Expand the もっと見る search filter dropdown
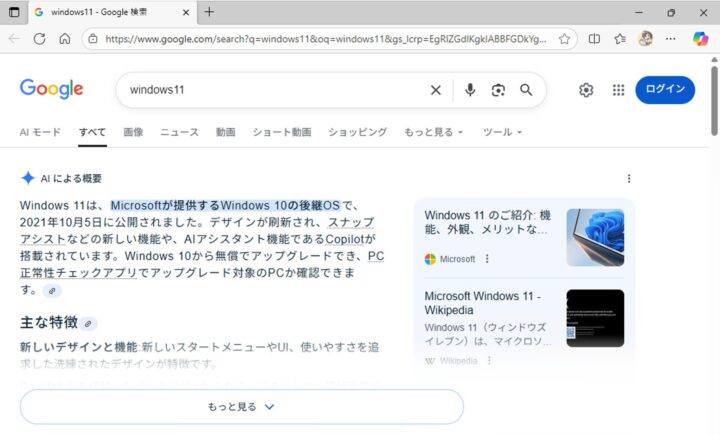720x435 pixels. point(434,132)
